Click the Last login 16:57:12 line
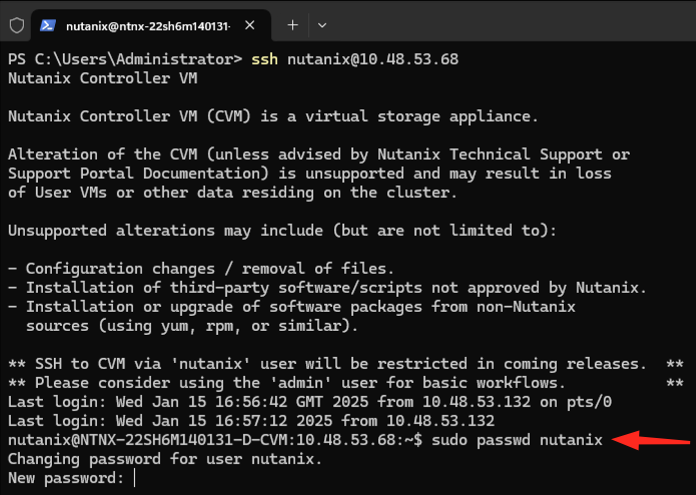This screenshot has width=696, height=495. [x=248, y=421]
